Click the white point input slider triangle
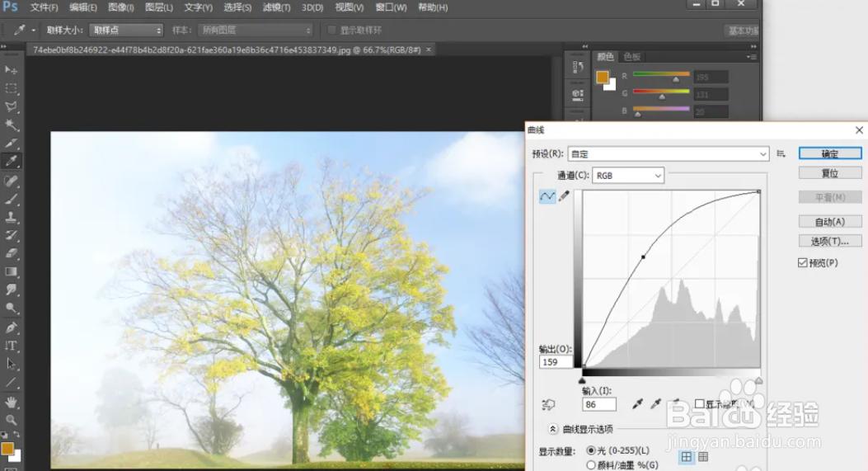This screenshot has height=471, width=868. 758,381
